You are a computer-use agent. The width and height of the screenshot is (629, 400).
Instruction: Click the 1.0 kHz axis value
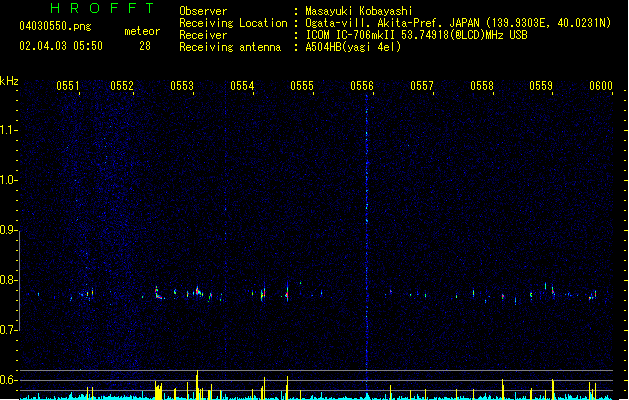pyautogui.click(x=8, y=180)
